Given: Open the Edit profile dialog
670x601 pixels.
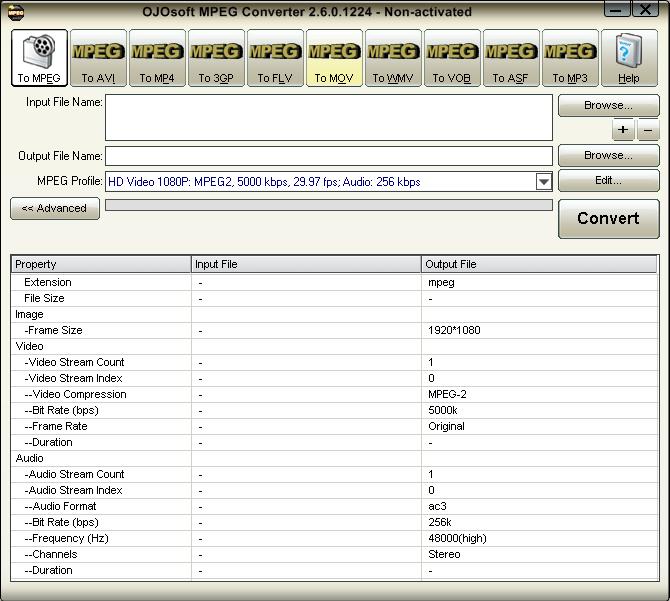Looking at the screenshot, I should [x=608, y=180].
